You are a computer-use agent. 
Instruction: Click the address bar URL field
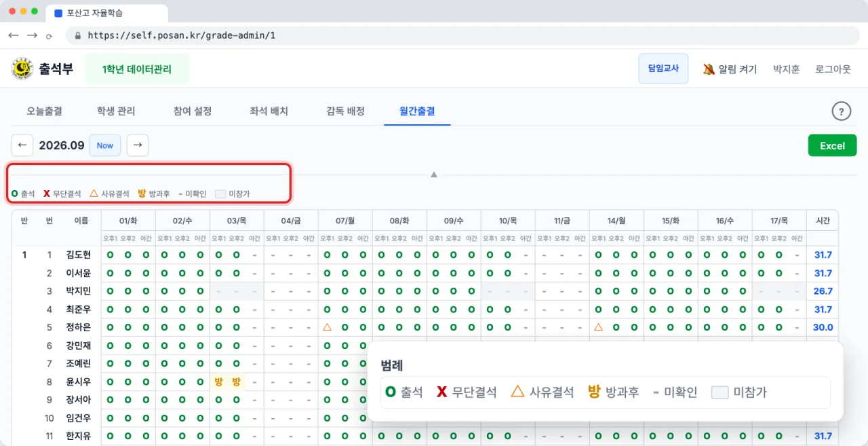click(x=463, y=35)
